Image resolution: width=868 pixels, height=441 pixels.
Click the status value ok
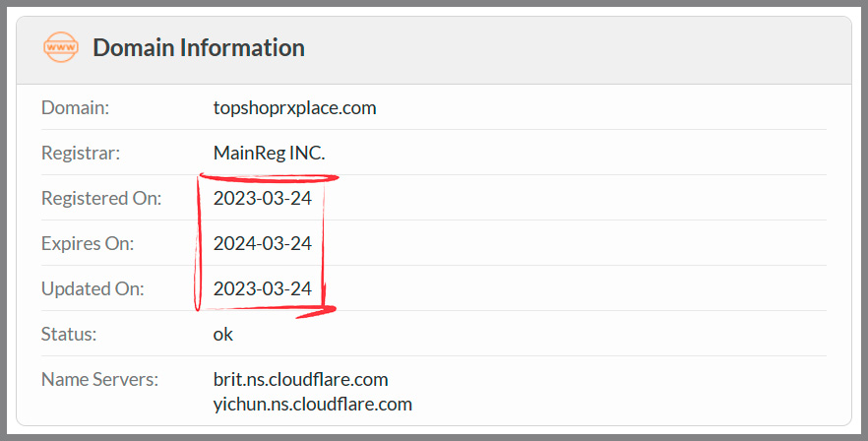coord(223,334)
